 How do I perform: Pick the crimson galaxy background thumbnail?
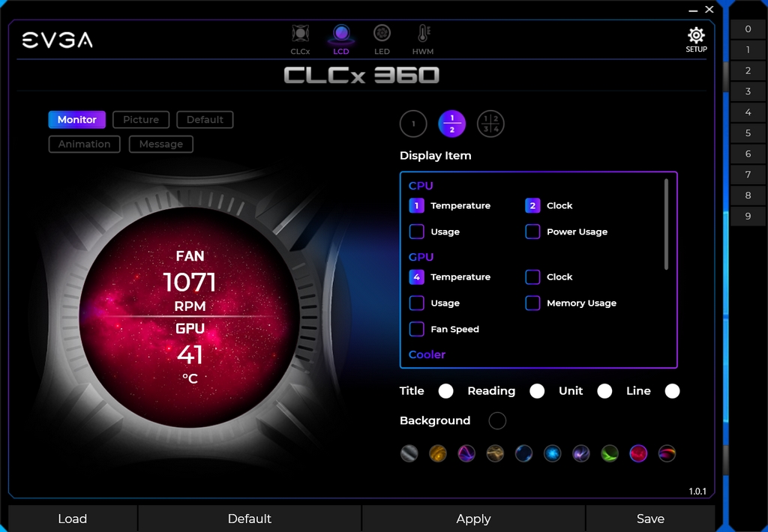[638, 453]
